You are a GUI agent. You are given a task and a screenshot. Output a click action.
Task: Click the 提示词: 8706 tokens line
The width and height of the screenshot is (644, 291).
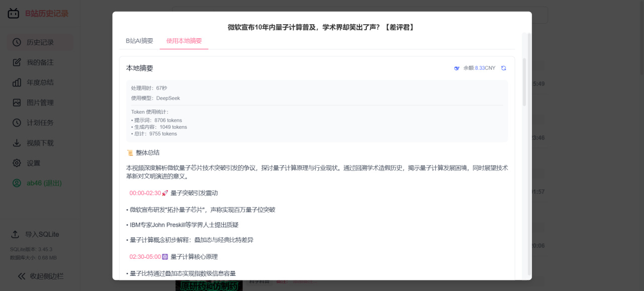tap(156, 121)
